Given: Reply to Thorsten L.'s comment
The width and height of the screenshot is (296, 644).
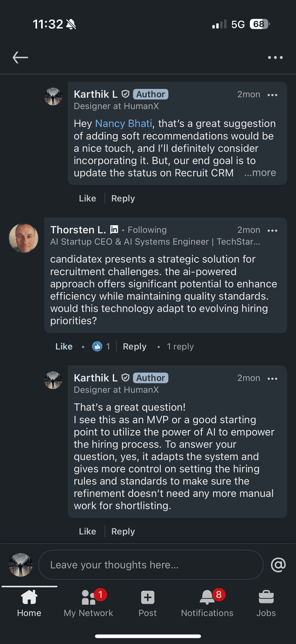Looking at the screenshot, I should (x=134, y=347).
